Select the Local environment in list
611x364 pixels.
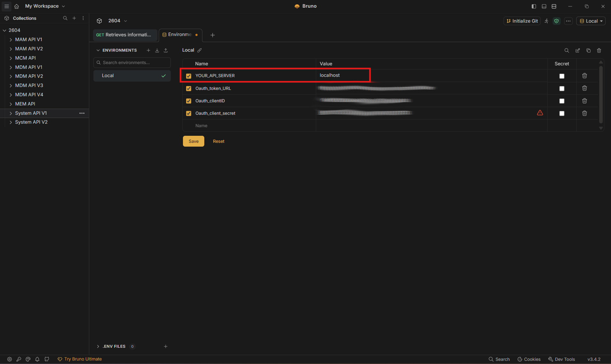click(x=132, y=76)
